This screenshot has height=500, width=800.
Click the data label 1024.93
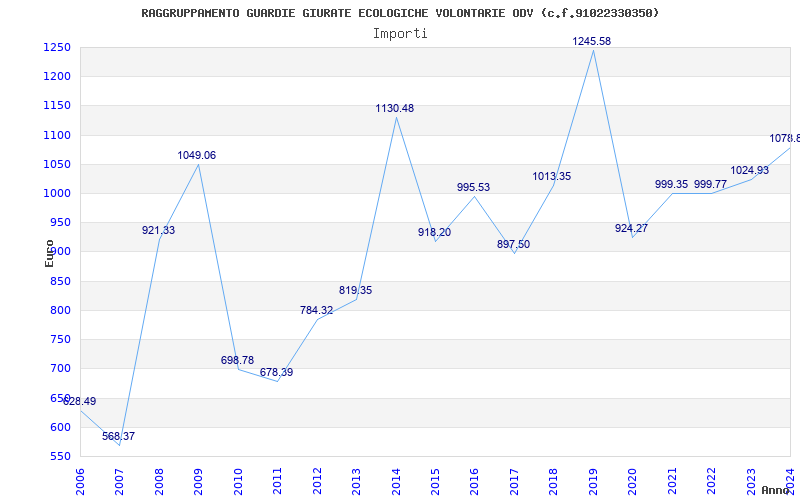point(749,170)
